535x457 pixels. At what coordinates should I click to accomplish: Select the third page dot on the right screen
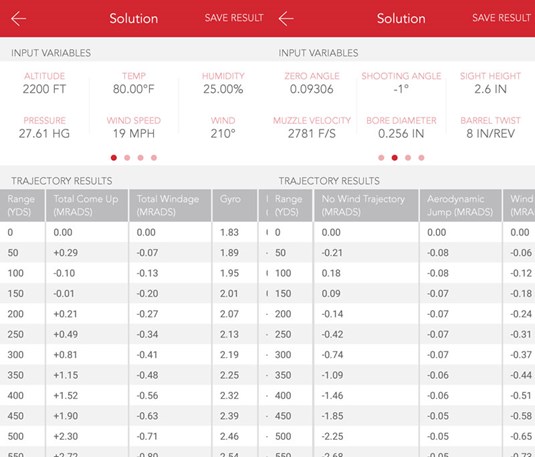point(408,158)
